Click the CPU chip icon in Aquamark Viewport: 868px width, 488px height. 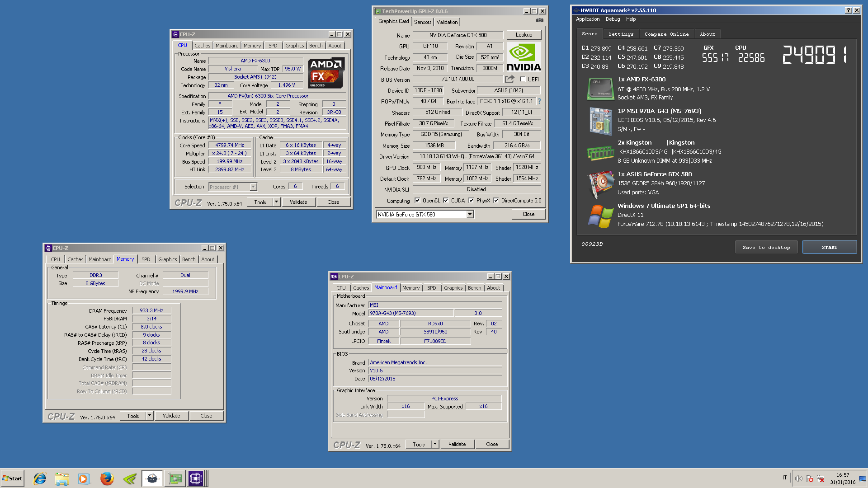(x=600, y=89)
